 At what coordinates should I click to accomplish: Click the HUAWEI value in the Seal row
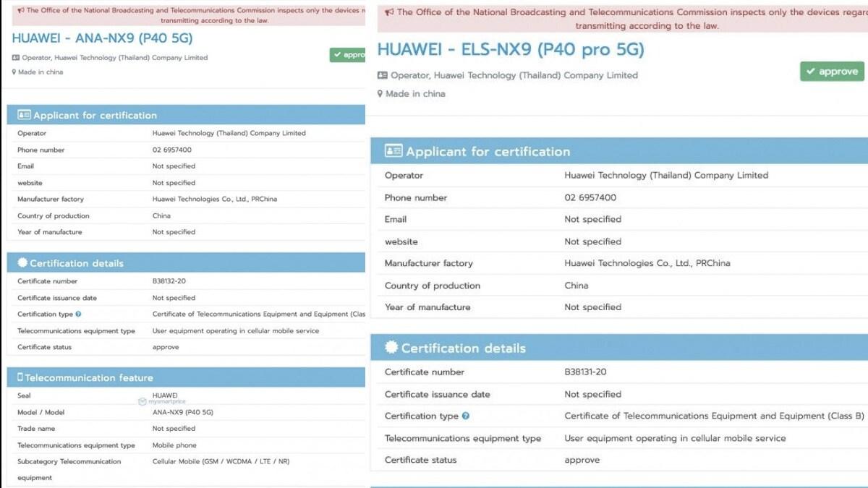point(165,395)
